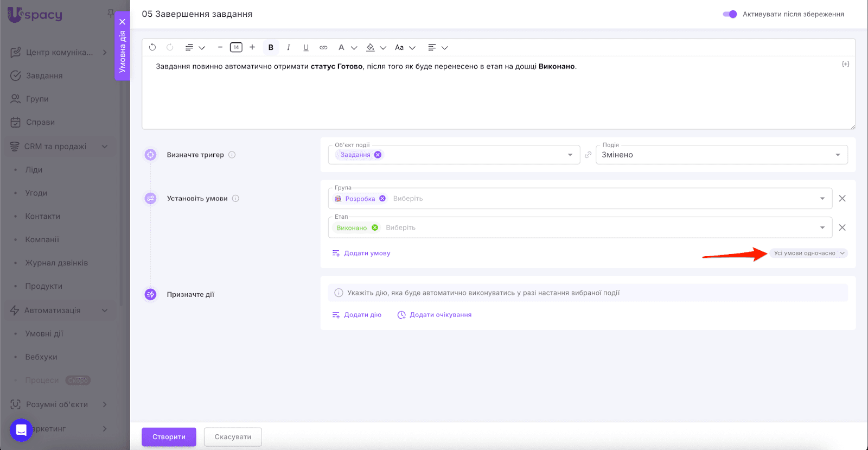Go to Вебхуки in the sidebar

[41, 357]
